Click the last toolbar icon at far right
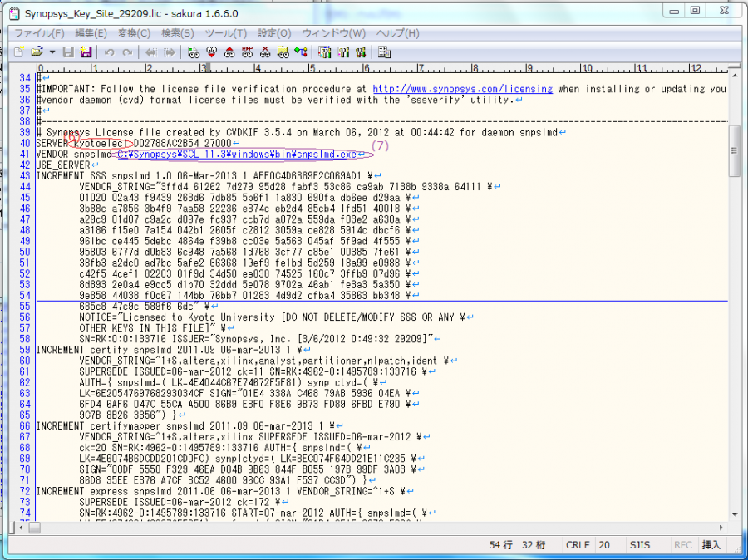748x560 pixels. (x=385, y=52)
